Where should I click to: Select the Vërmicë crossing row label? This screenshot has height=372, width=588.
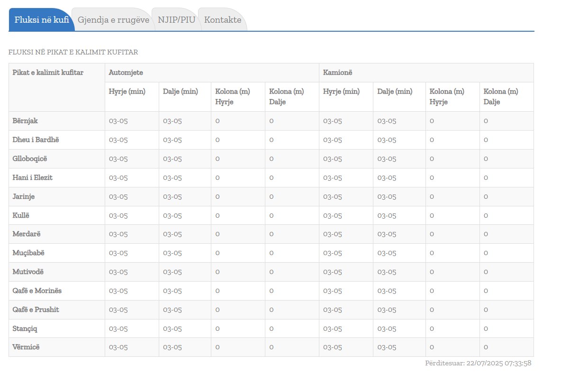pyautogui.click(x=26, y=347)
